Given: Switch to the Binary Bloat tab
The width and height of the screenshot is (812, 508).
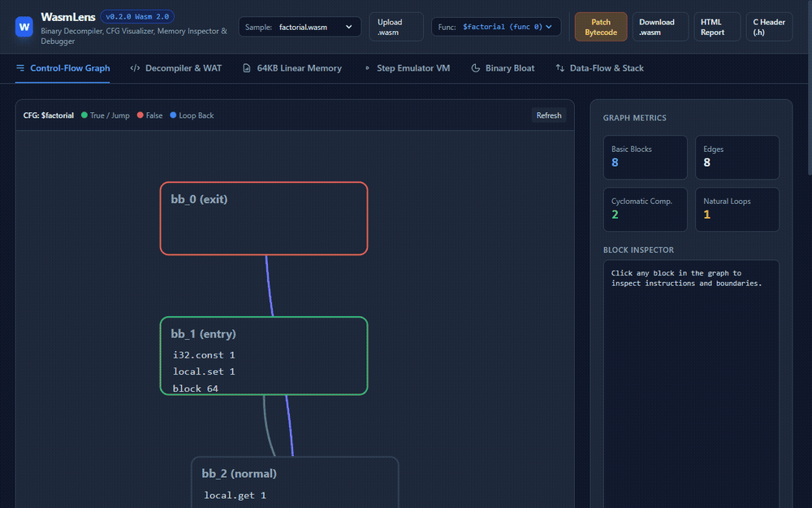Looking at the screenshot, I should pos(503,68).
